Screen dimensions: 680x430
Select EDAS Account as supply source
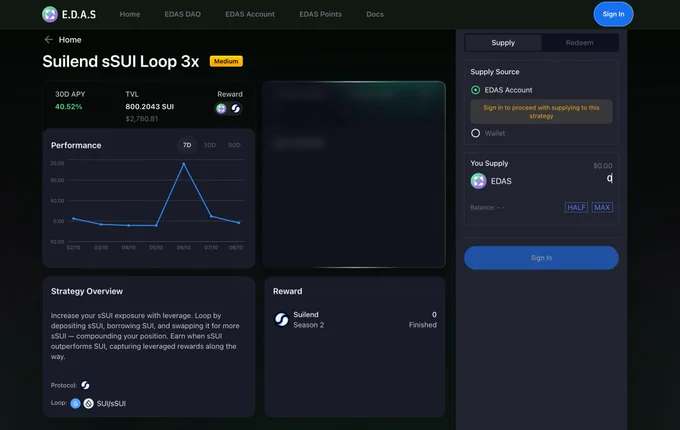(x=476, y=90)
